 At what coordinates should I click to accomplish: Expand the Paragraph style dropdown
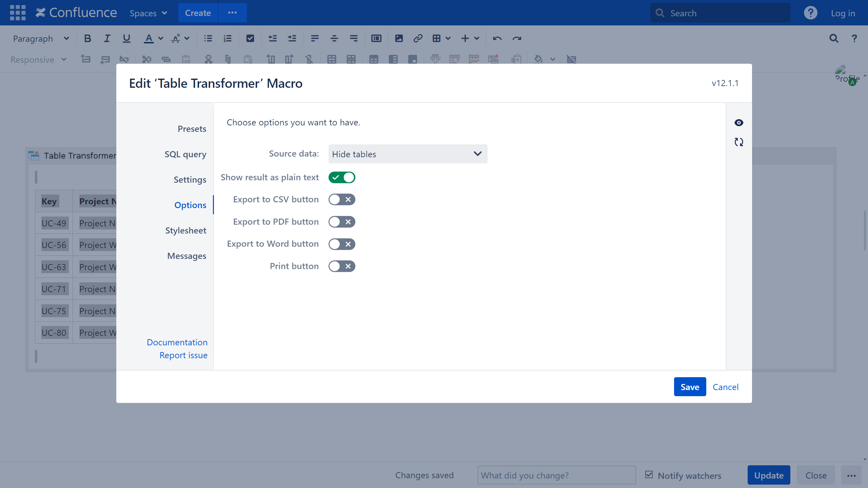coord(41,39)
